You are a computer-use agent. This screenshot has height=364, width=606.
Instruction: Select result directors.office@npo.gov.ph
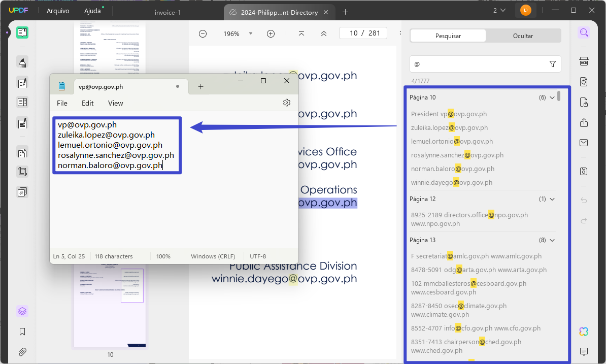(469, 219)
